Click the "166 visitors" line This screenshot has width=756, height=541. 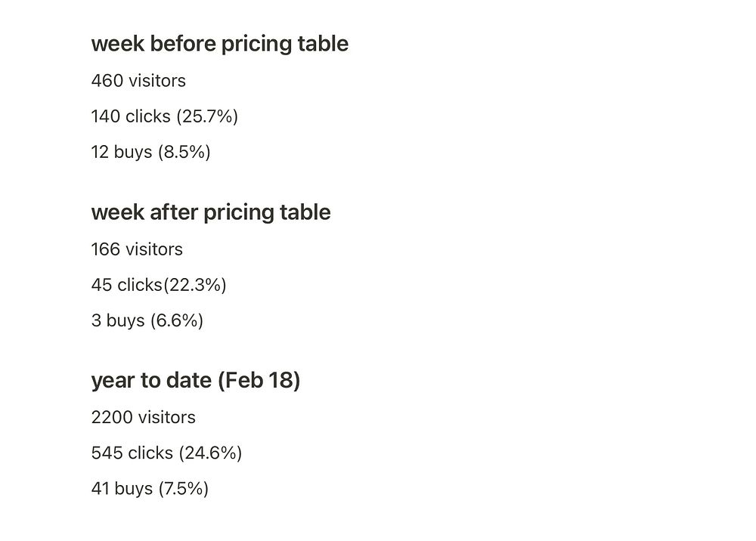point(137,249)
